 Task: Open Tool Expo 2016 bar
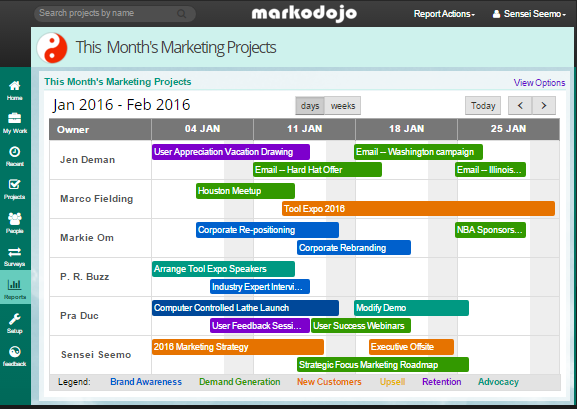(418, 209)
